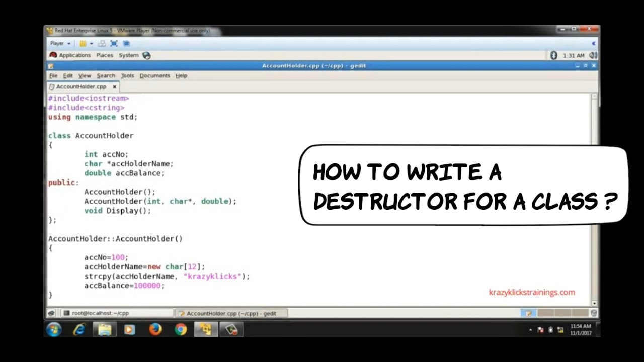Click the volume speaker icon
The height and width of the screenshot is (362, 644).
(593, 55)
